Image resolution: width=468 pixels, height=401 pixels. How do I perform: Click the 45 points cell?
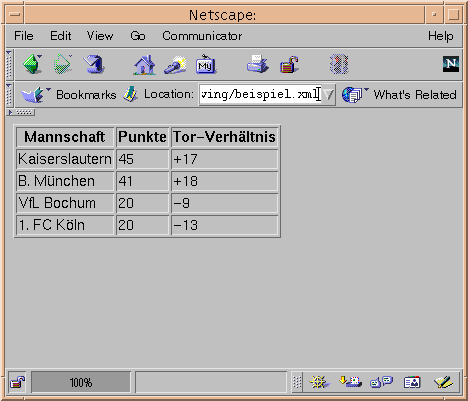[x=143, y=159]
